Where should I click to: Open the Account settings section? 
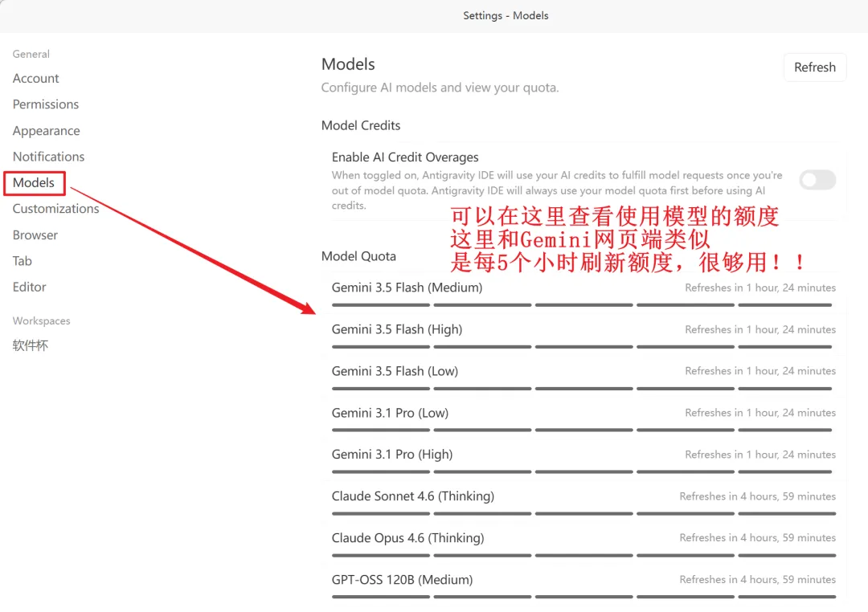35,79
